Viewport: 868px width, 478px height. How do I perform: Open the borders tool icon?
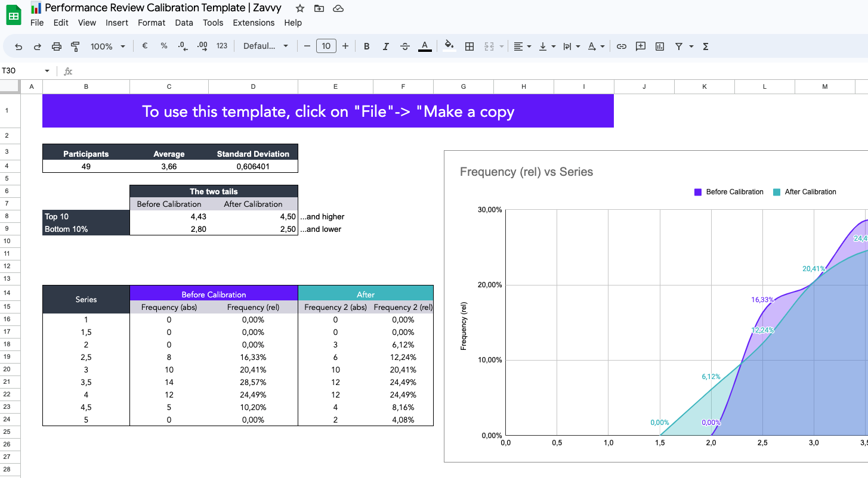tap(469, 46)
